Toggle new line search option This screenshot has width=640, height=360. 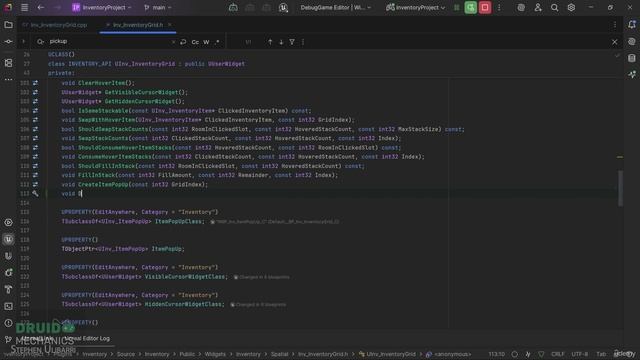click(x=183, y=42)
